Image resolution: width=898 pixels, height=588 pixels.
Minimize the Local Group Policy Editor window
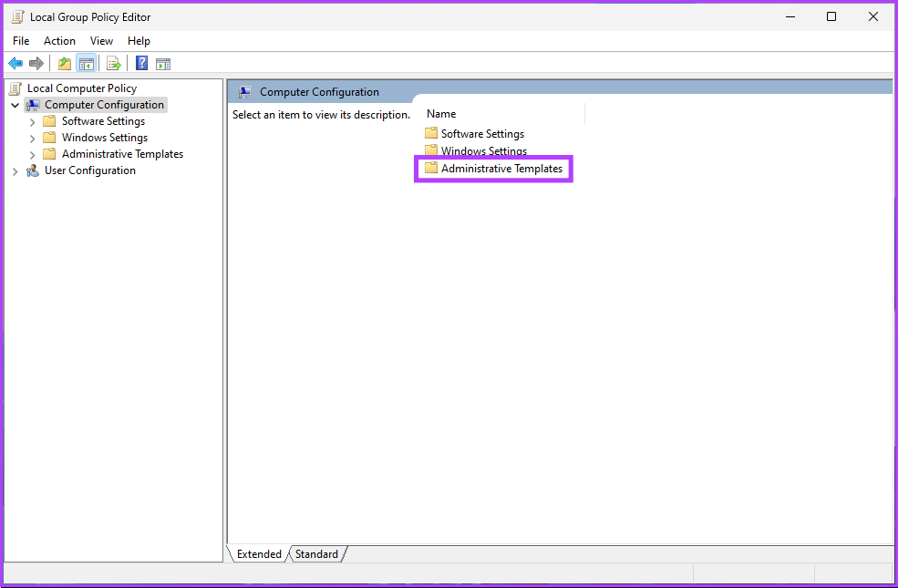coord(790,16)
